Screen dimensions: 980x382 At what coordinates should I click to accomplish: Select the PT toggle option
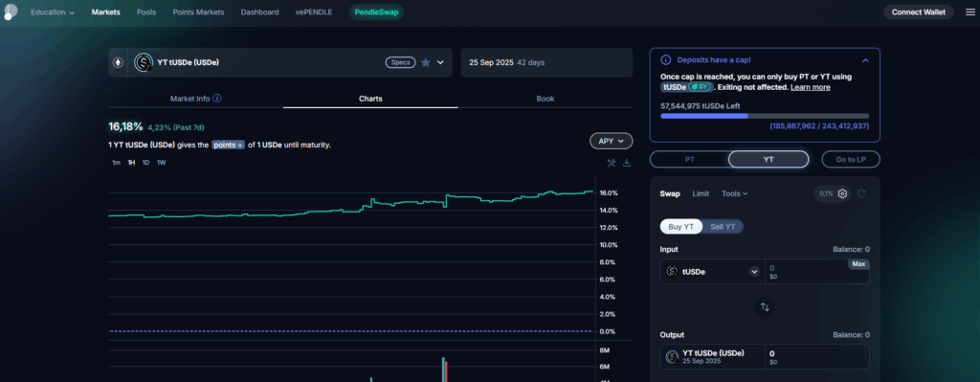[x=689, y=160]
